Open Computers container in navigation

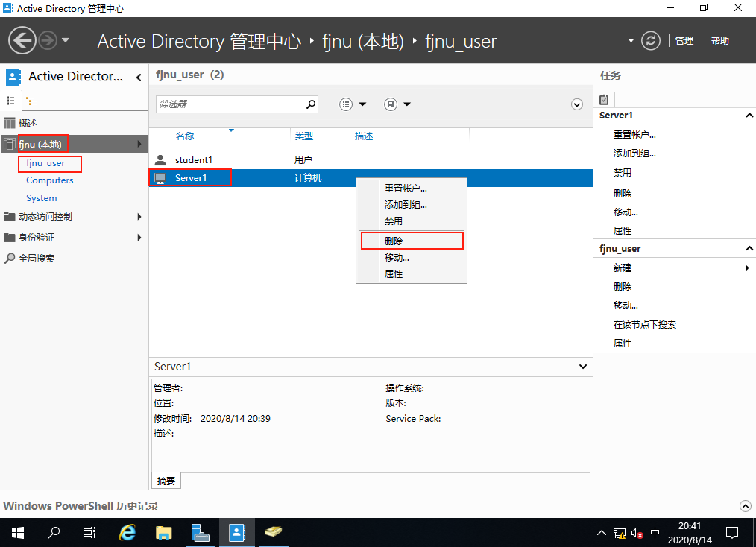coord(50,180)
